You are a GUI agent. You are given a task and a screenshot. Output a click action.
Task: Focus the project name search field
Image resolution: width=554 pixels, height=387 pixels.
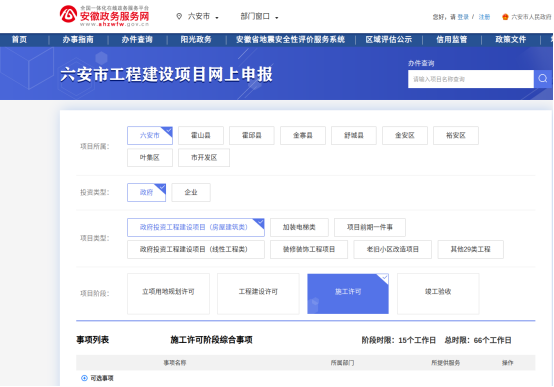click(x=471, y=79)
